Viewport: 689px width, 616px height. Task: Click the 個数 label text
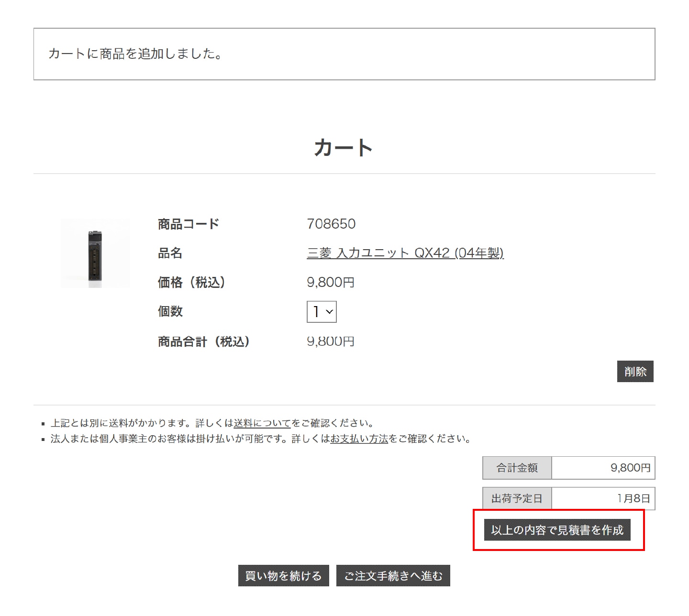point(170,312)
